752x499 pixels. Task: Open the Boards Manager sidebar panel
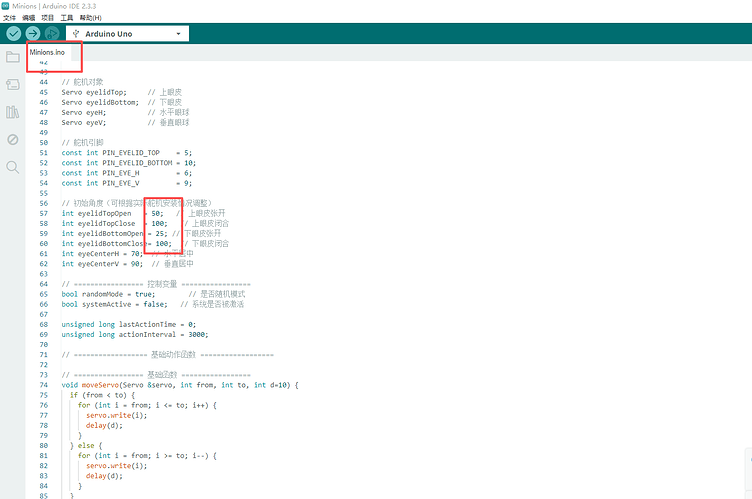(x=13, y=85)
